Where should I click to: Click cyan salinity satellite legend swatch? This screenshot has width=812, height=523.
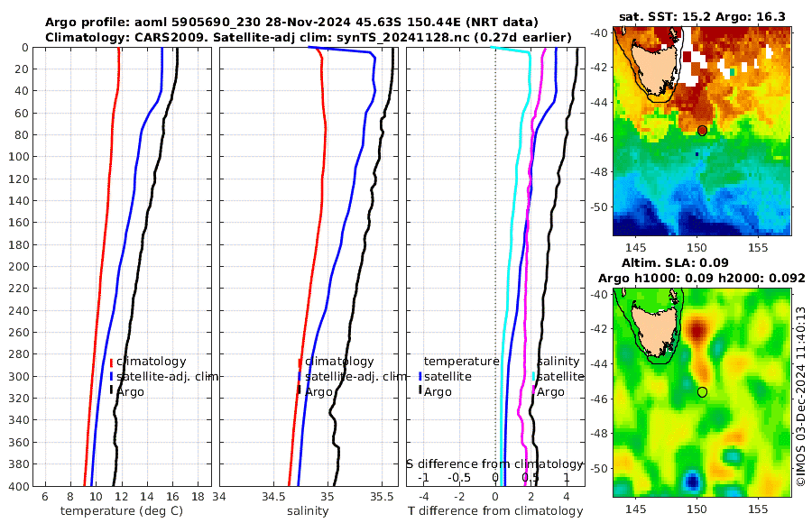(x=534, y=376)
